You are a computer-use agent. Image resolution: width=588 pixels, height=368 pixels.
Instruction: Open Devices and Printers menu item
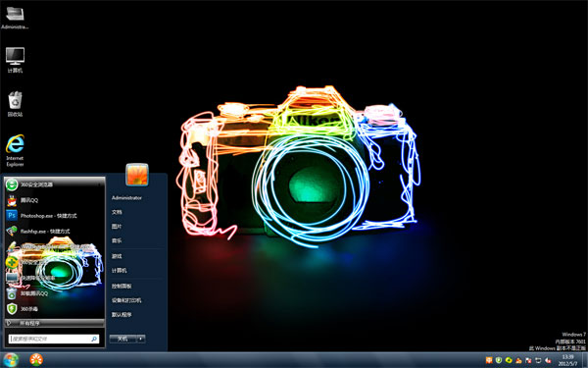(126, 300)
